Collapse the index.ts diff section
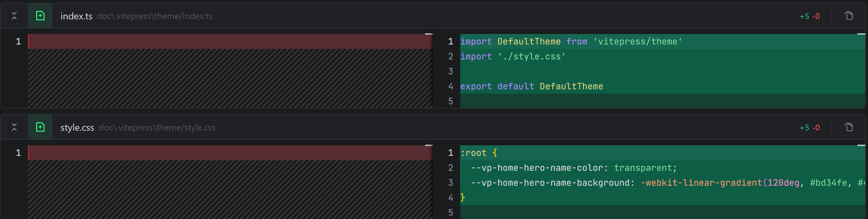868x219 pixels. coord(14,16)
